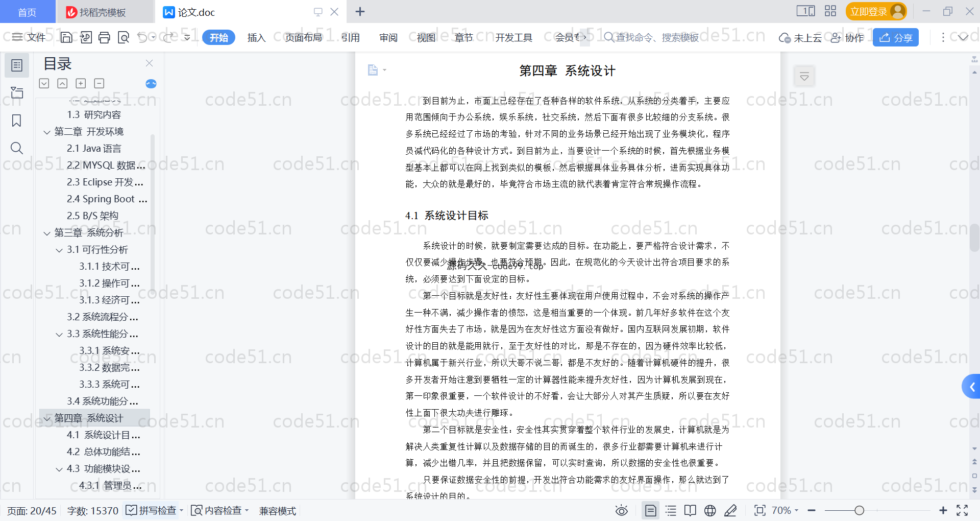Open the 70% zoom level dropdown
This screenshot has height=521, width=980.
point(785,510)
